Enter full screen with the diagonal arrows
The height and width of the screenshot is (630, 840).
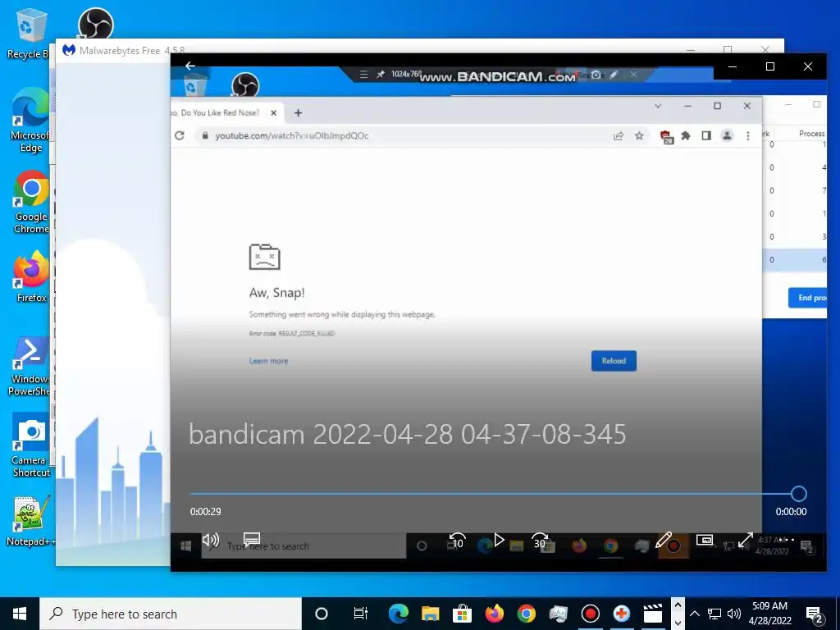(x=745, y=540)
